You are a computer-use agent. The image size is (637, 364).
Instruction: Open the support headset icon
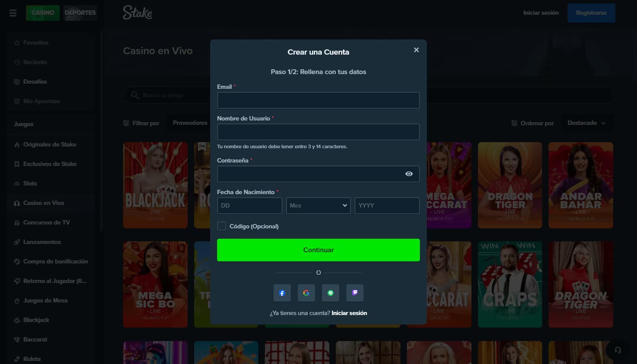(x=618, y=350)
